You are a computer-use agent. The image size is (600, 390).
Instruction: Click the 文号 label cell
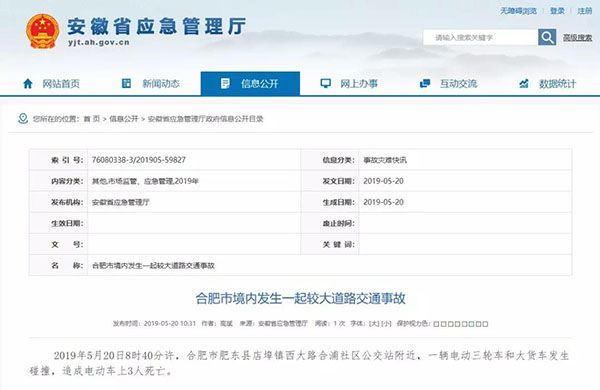(x=59, y=244)
